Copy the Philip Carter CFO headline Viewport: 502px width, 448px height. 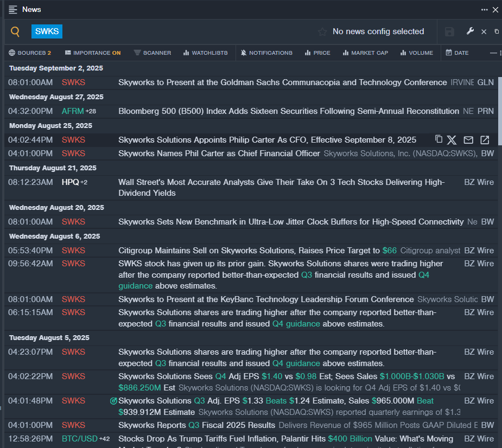click(x=439, y=139)
